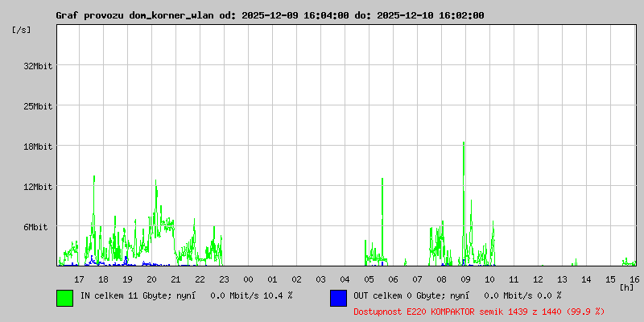This screenshot has height=322, width=644.
Task: Click the blue OUT legend swatch
Action: pos(338,297)
